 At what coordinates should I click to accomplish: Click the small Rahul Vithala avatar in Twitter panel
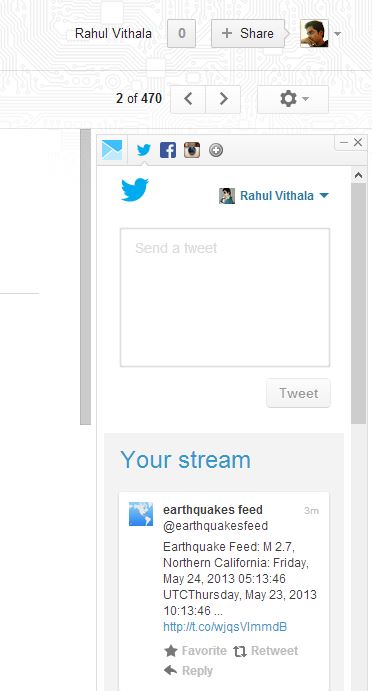click(227, 196)
